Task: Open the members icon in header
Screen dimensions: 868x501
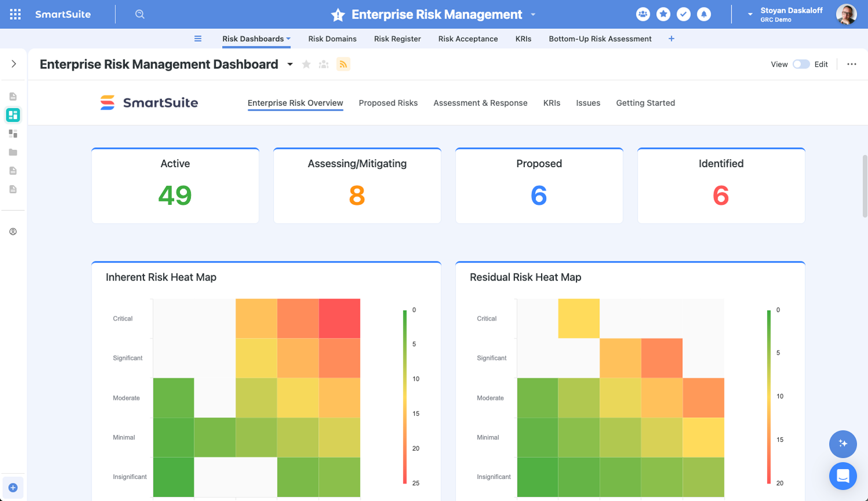Action: (643, 14)
